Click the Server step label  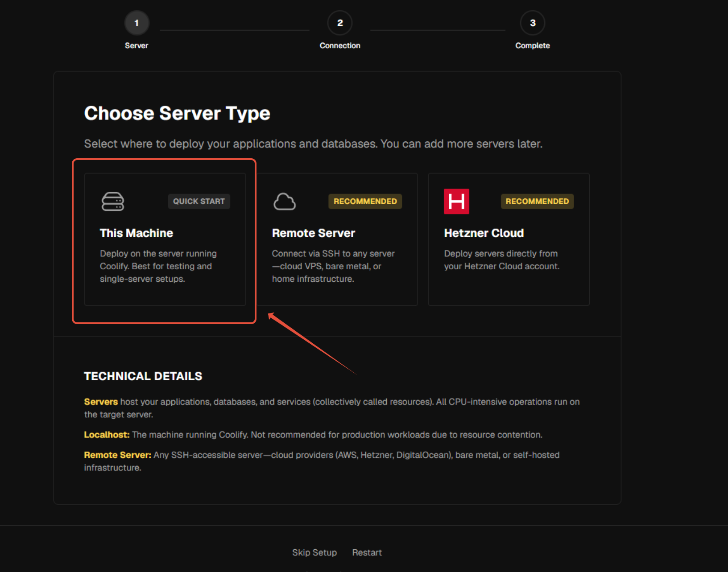point(136,45)
